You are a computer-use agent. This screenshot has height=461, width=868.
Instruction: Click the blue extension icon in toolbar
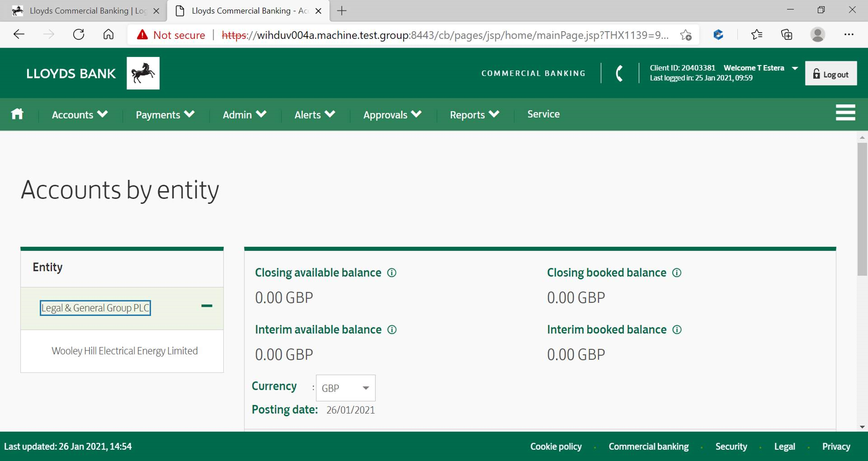coord(718,34)
